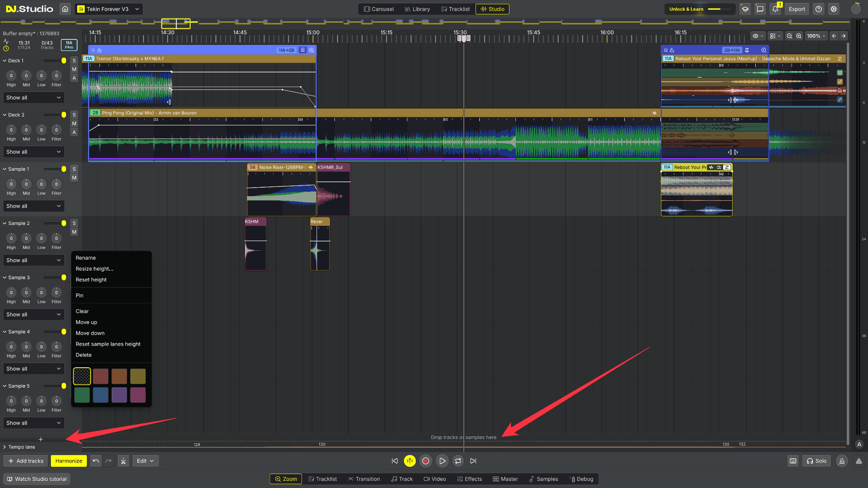This screenshot has height=488, width=868.
Task: Undo the last action
Action: coord(96,461)
